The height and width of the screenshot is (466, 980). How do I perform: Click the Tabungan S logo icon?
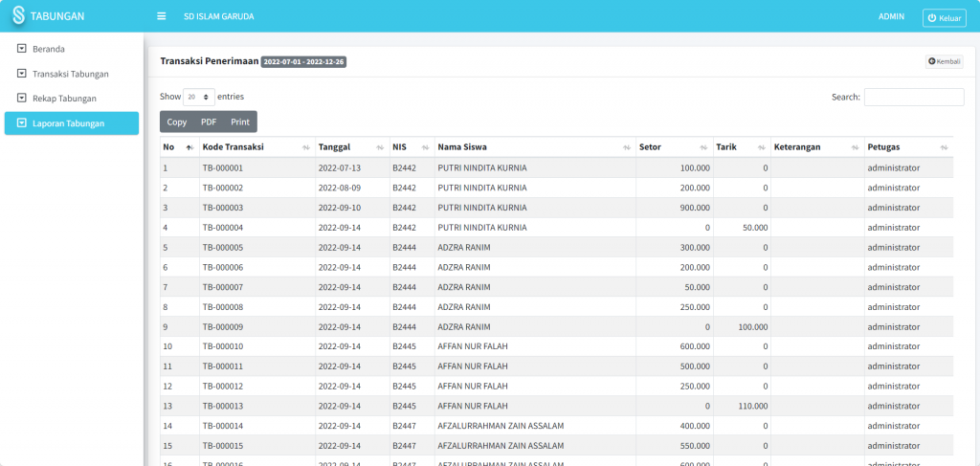tap(19, 16)
